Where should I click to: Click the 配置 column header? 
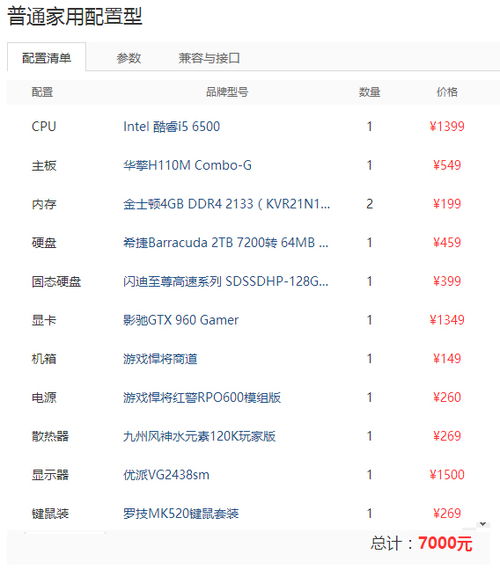[x=42, y=92]
